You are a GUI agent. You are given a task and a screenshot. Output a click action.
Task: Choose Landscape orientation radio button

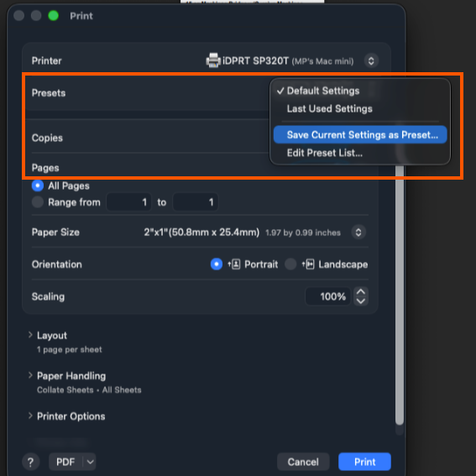tap(290, 264)
